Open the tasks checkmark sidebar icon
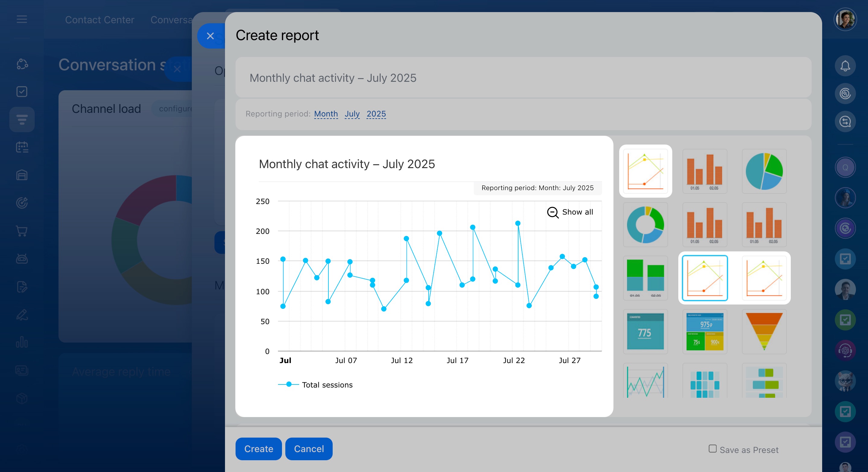Viewport: 868px width, 472px height. [x=22, y=92]
